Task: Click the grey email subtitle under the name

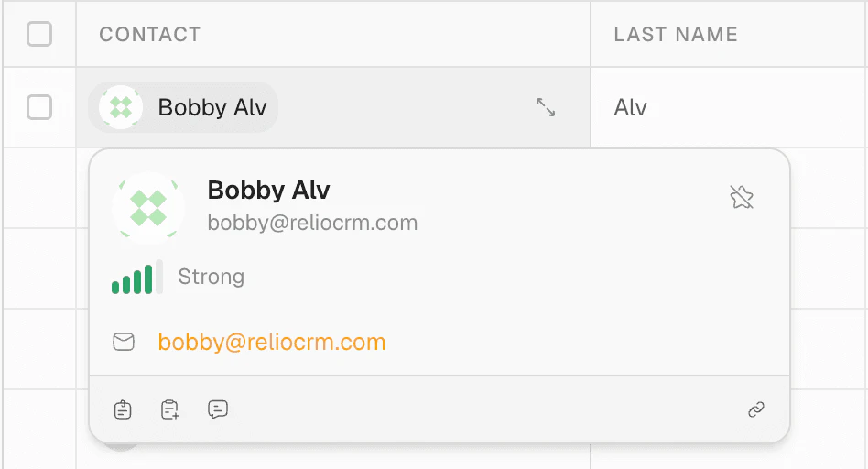Action: (312, 223)
